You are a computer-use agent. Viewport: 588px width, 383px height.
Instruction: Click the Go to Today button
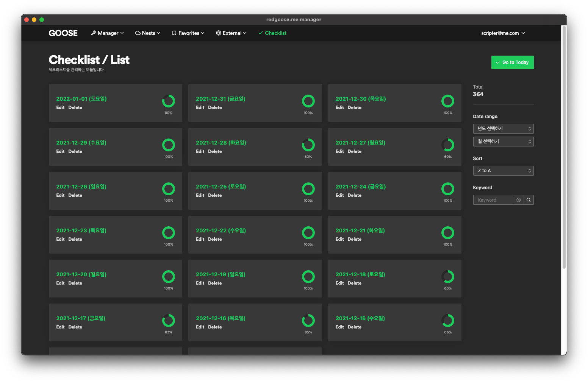(x=512, y=62)
